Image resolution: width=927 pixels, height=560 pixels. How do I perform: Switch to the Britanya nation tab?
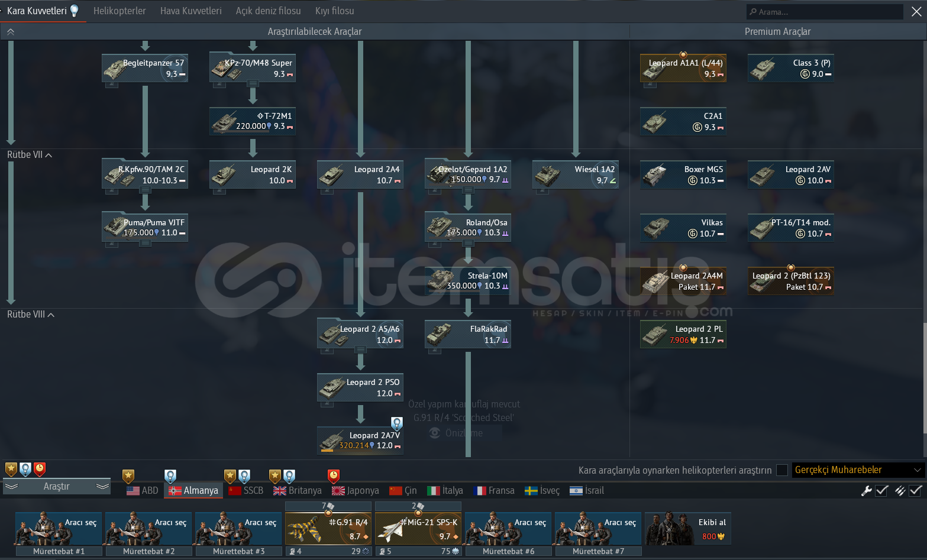click(297, 490)
